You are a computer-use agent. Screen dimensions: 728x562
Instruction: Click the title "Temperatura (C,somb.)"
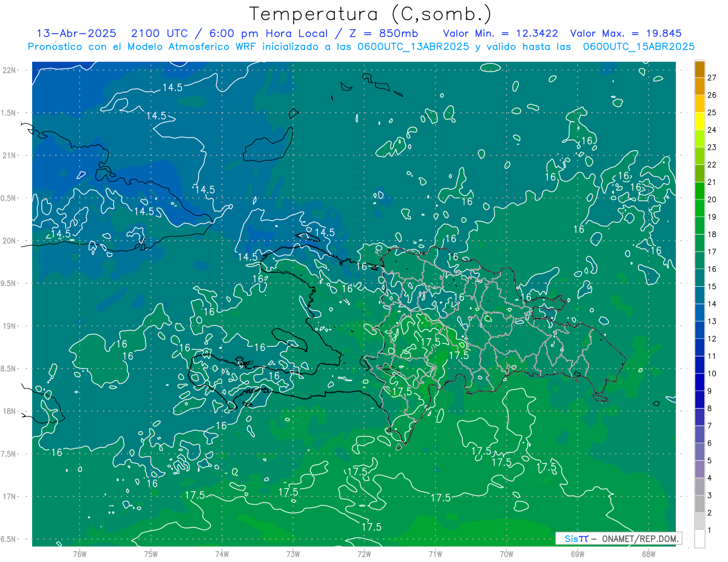tap(371, 15)
